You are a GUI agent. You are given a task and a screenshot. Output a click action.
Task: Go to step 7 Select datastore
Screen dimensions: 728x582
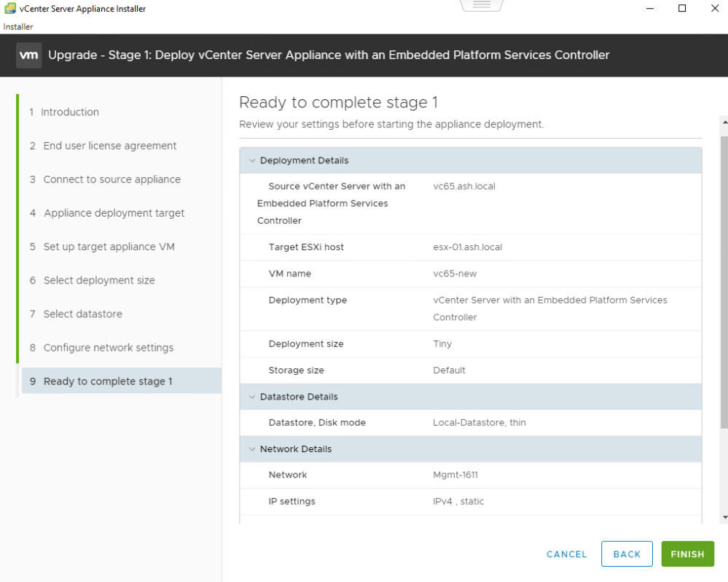[76, 314]
